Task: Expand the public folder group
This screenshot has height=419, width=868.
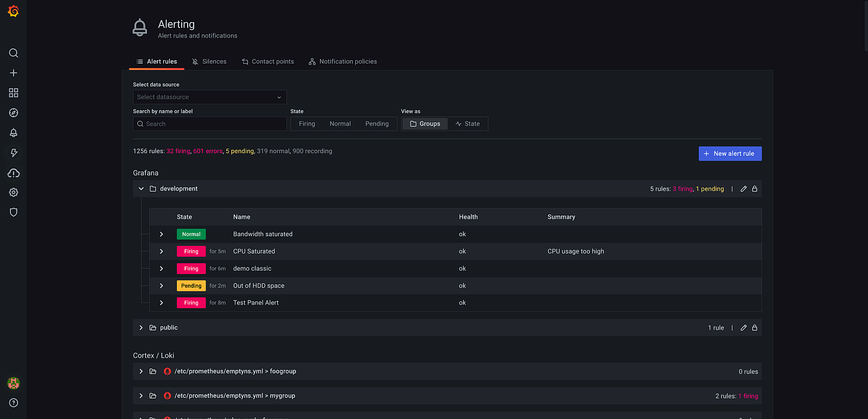Action: (x=141, y=328)
